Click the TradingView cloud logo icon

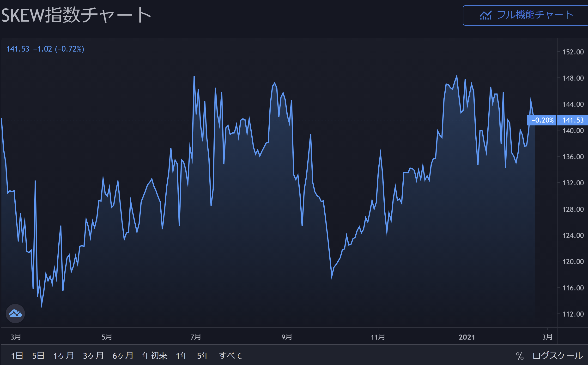tap(15, 313)
